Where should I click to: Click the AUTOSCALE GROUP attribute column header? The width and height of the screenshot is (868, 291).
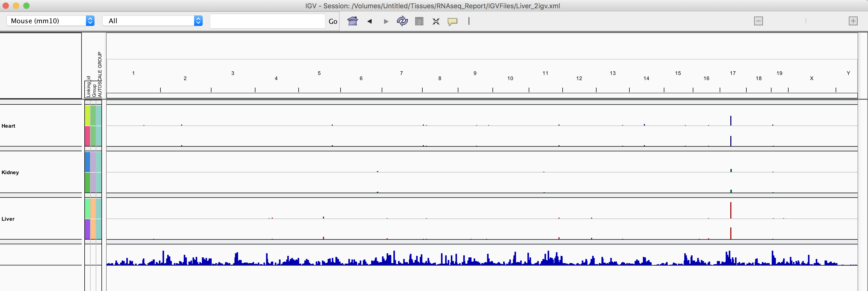tap(99, 74)
